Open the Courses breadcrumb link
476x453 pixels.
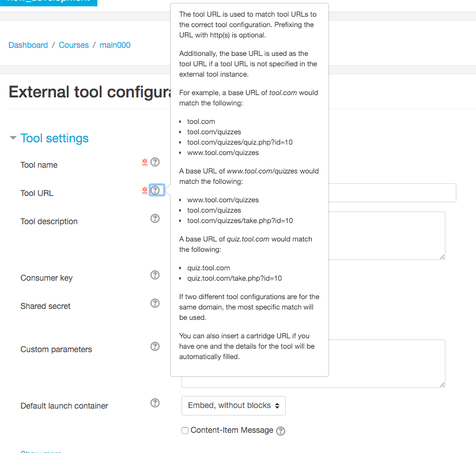[74, 45]
